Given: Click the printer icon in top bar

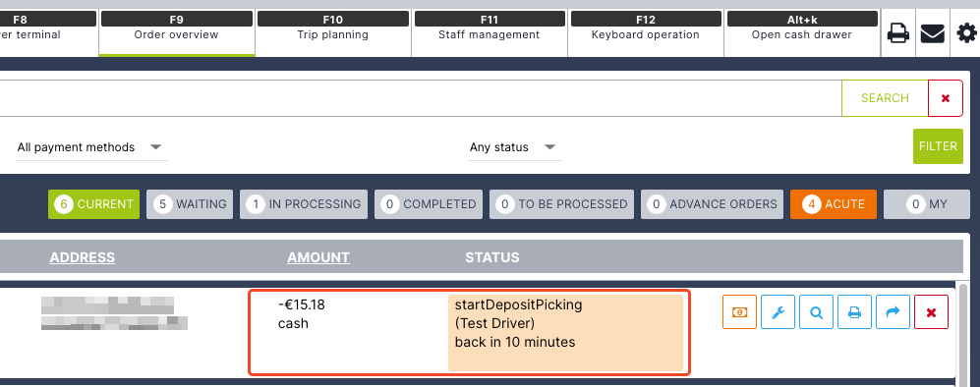Looking at the screenshot, I should click(x=898, y=32).
